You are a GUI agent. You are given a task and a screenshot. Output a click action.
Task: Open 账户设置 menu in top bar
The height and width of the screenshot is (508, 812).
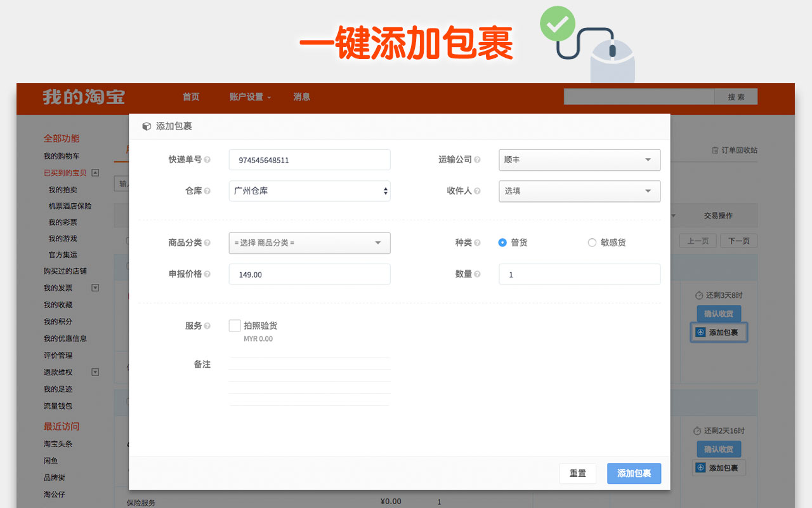pyautogui.click(x=250, y=97)
